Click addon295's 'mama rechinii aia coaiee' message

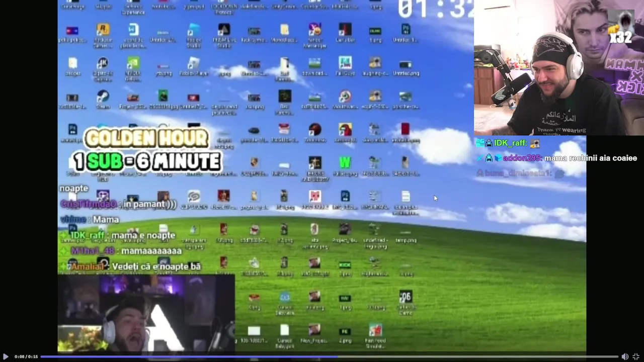tap(557, 158)
